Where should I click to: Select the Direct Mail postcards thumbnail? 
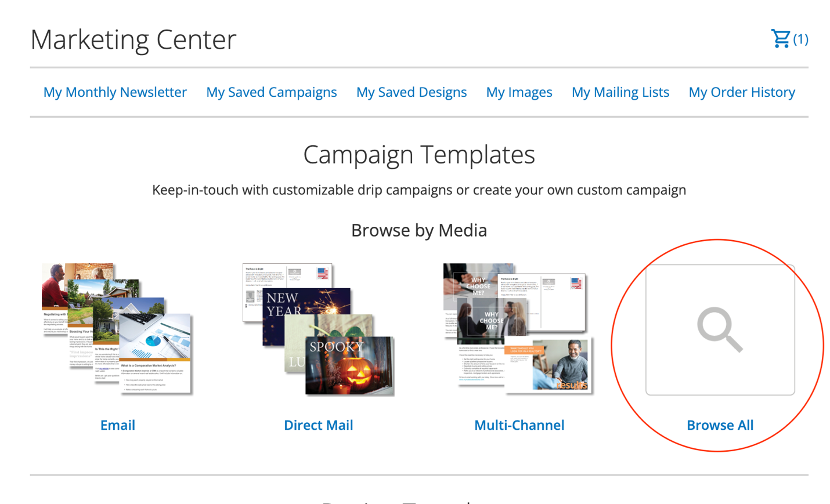point(318,329)
